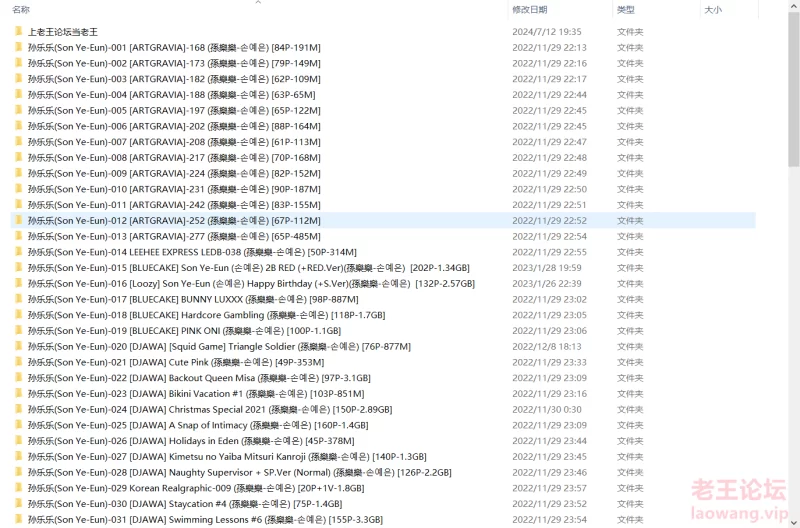Select folder icon for 021 Cute Pink
The width and height of the screenshot is (800, 528).
coord(19,362)
